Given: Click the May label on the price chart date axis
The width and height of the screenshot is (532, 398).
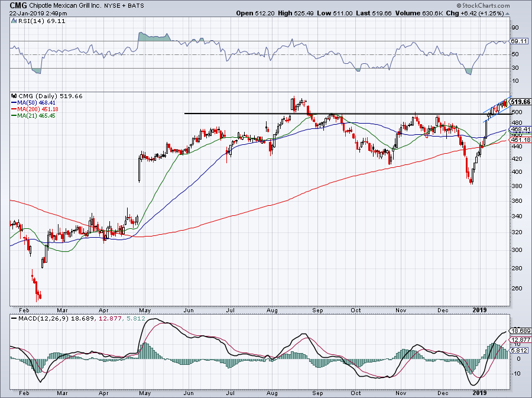Looking at the screenshot, I should click(145, 310).
